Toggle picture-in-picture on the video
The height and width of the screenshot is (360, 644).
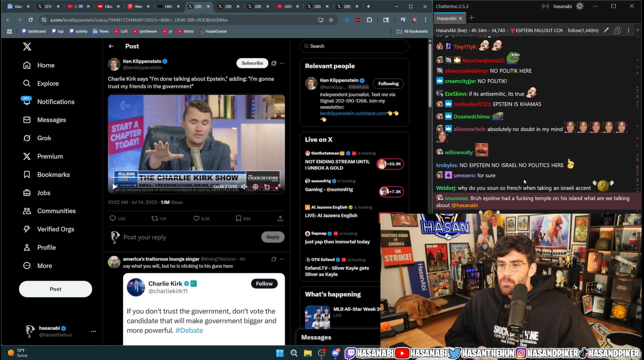coord(267,186)
